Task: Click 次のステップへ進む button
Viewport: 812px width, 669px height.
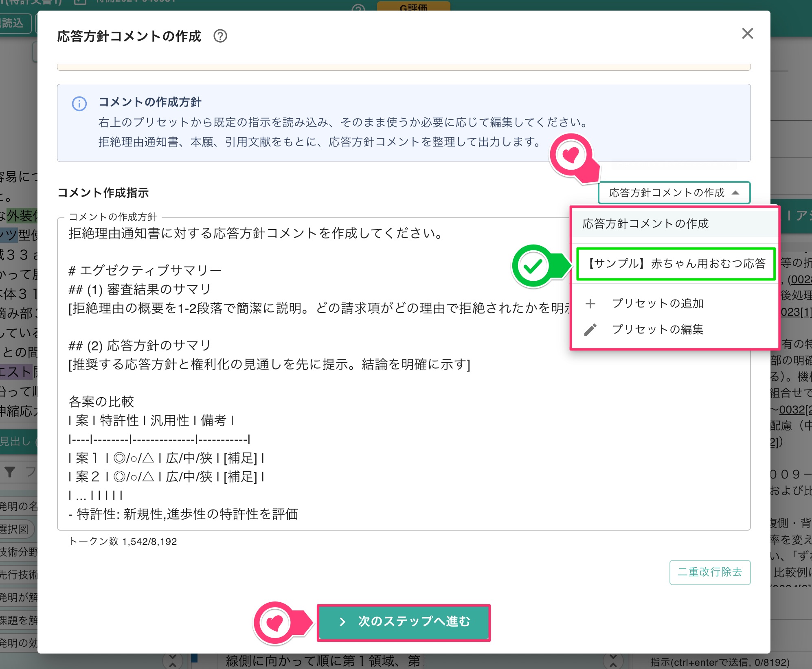Action: [404, 622]
